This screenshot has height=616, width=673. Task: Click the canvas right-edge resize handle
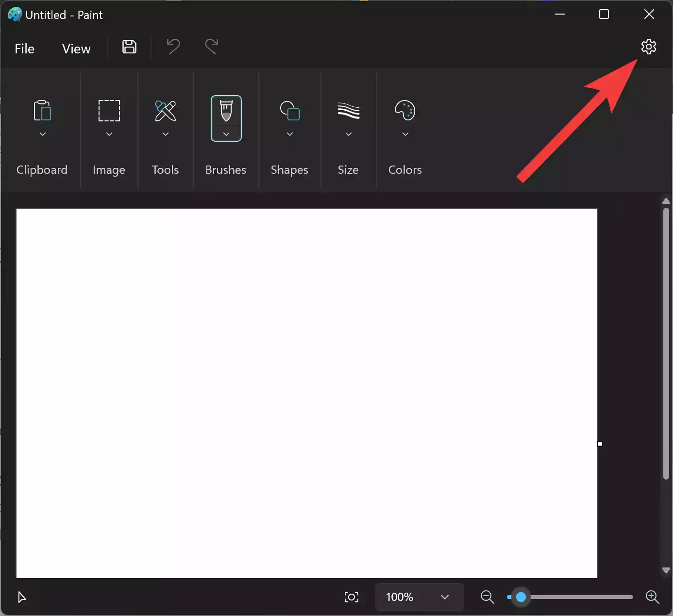(600, 444)
